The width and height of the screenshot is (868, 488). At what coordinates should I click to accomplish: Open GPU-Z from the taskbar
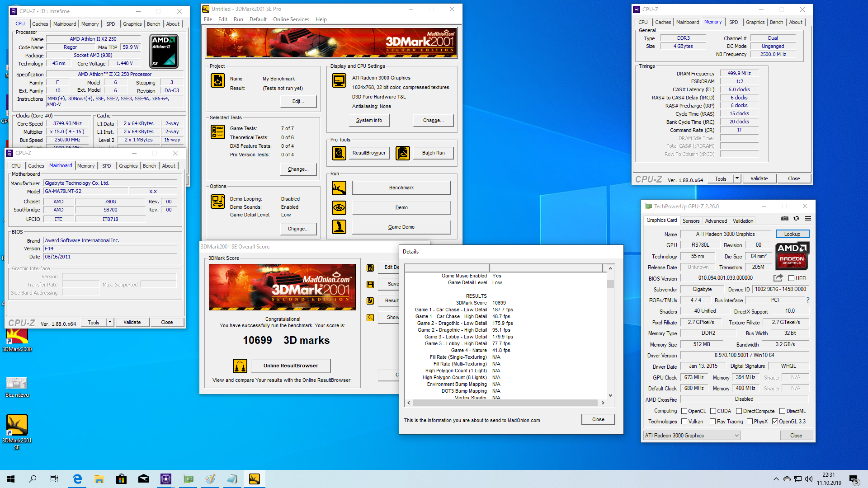click(x=188, y=479)
